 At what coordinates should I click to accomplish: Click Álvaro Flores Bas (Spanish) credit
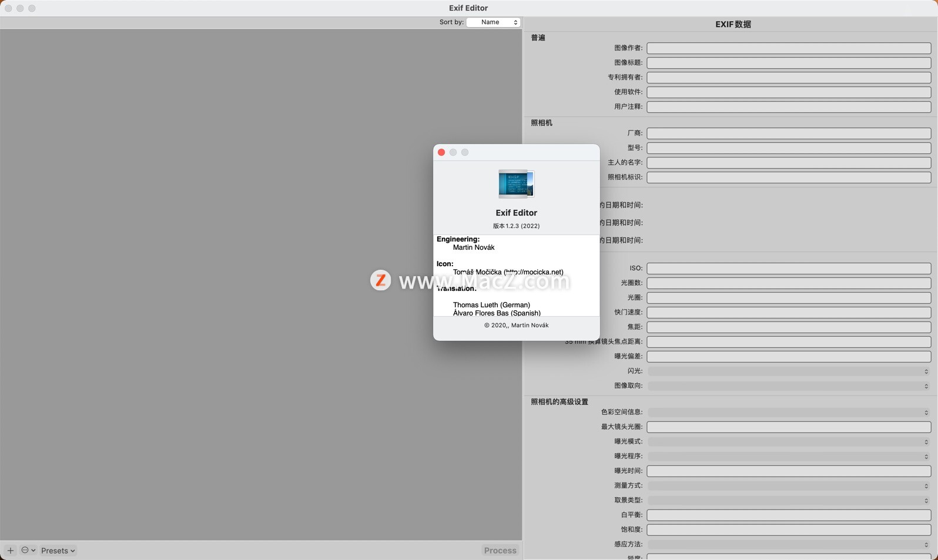click(x=497, y=313)
